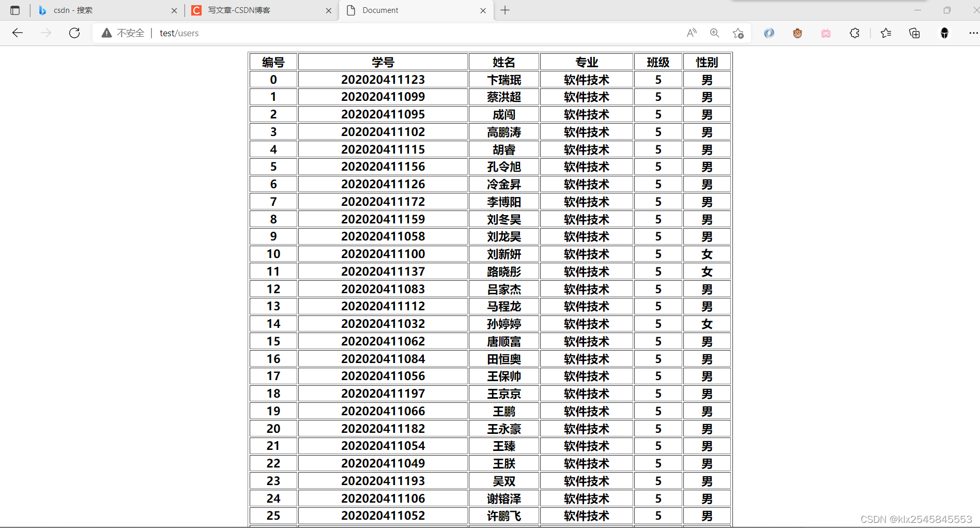Select the name 蔡洪超

coord(504,97)
